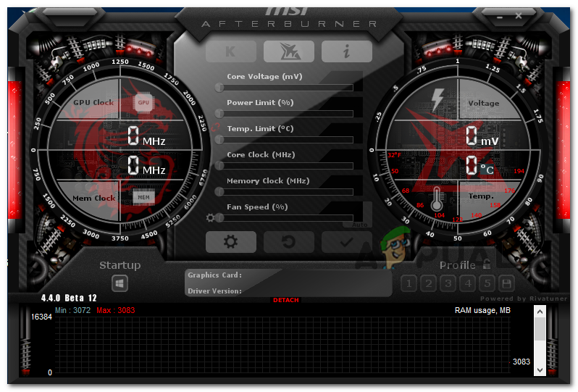Open the OC Scanner jet icon
Image resolution: width=578 pixels, height=392 pixels.
click(x=288, y=51)
